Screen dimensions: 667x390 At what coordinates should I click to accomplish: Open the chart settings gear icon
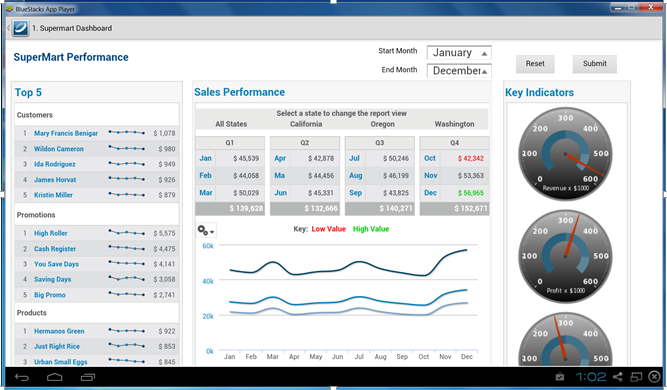(x=202, y=231)
